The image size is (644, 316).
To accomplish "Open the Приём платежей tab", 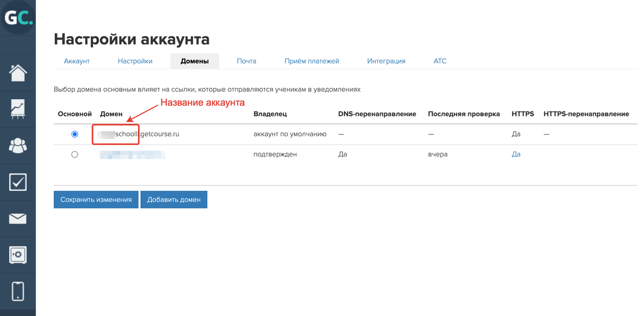I will [x=313, y=61].
